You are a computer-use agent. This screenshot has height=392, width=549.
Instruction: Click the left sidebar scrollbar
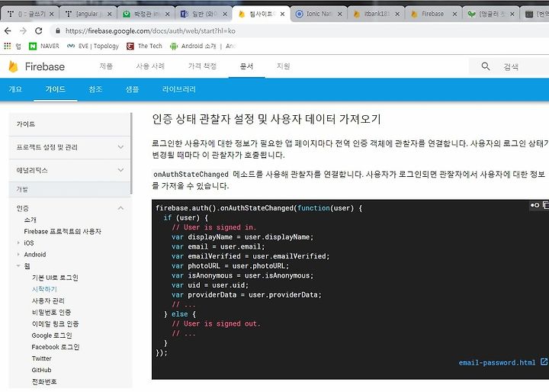click(x=131, y=153)
